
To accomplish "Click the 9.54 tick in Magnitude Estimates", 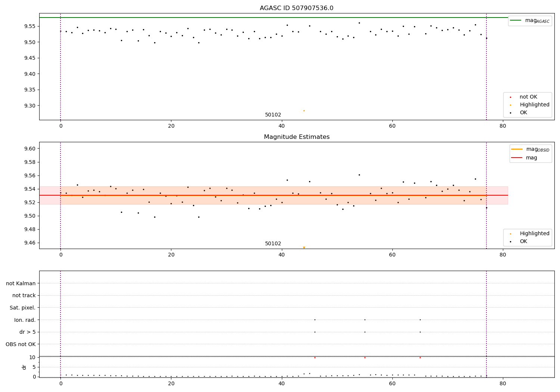I will tap(29, 189).
